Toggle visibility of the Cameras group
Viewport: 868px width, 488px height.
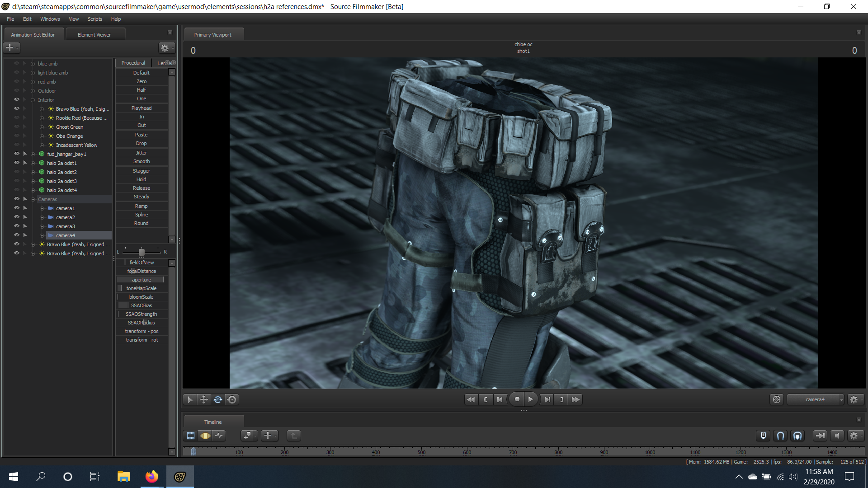coord(17,199)
